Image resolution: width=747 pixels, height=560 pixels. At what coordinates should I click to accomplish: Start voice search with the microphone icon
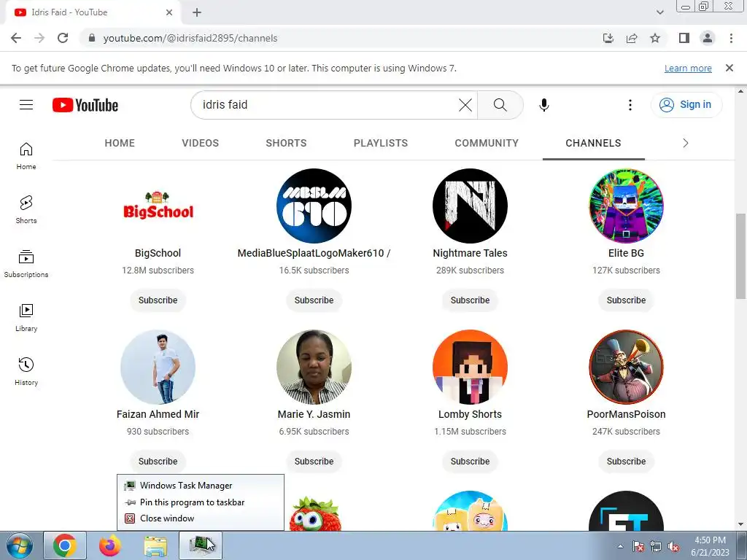[544, 105]
